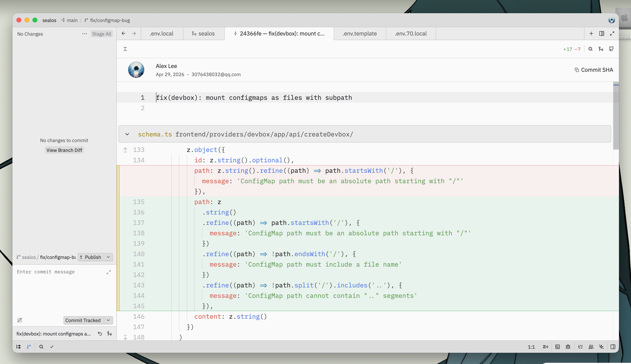Image resolution: width=631 pixels, height=364 pixels.
Task: Click the Commit Tracked button
Action: (x=83, y=320)
